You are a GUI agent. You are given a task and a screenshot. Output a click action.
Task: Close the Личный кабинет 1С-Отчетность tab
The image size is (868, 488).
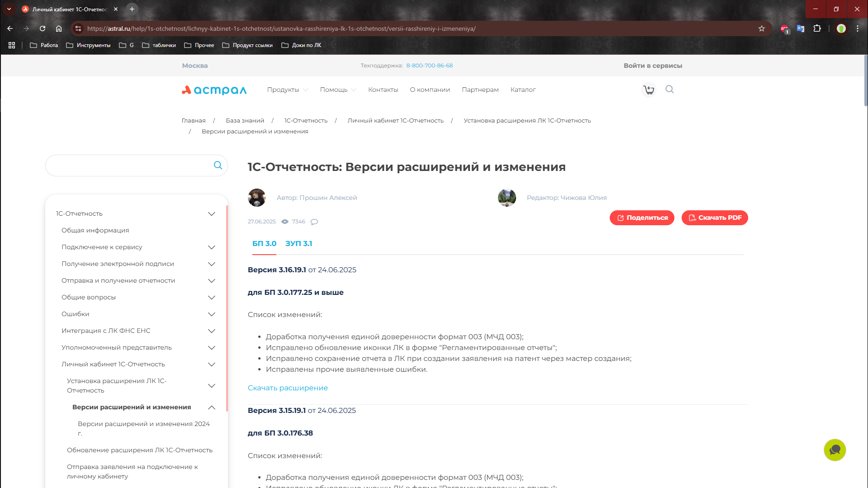click(116, 9)
